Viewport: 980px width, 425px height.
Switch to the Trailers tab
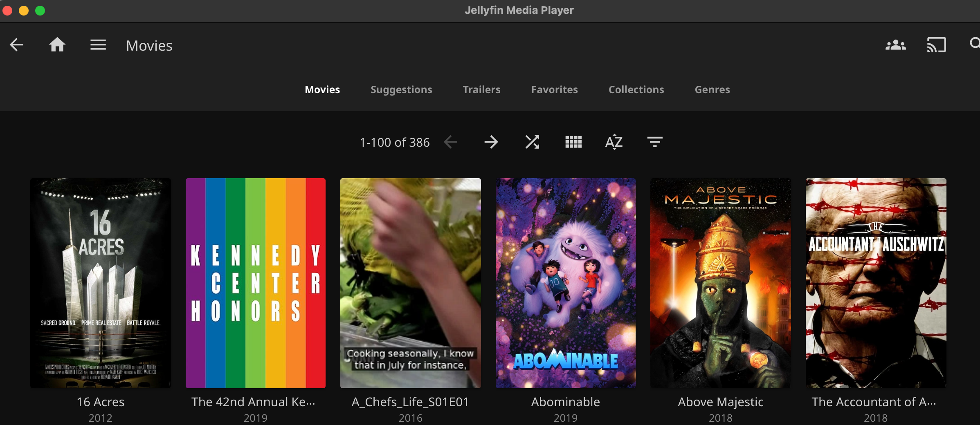click(x=481, y=89)
